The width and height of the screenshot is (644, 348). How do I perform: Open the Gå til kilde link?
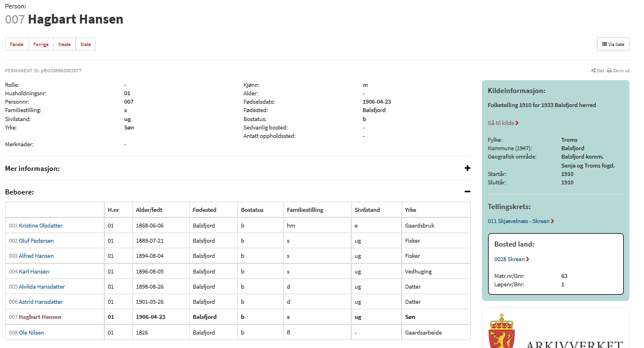503,123
